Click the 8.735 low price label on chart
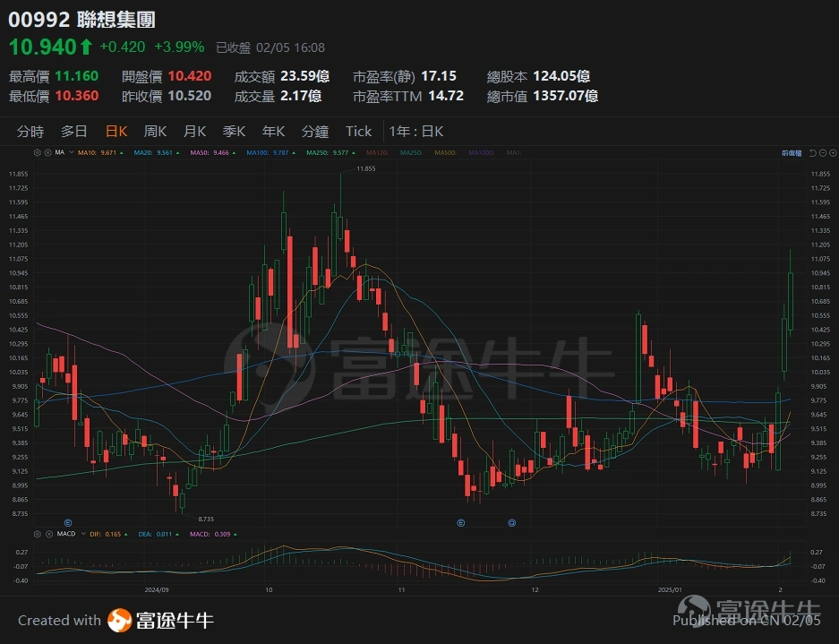The width and height of the screenshot is (839, 644). (206, 519)
